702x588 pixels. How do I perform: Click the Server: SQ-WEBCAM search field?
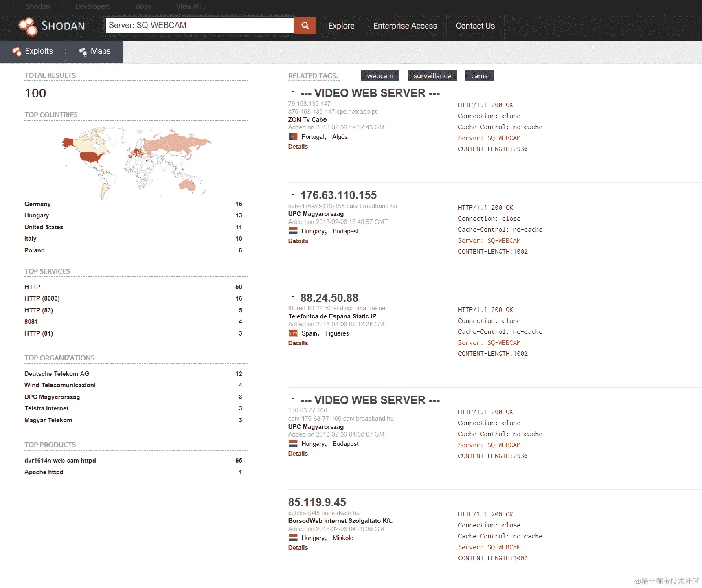200,26
